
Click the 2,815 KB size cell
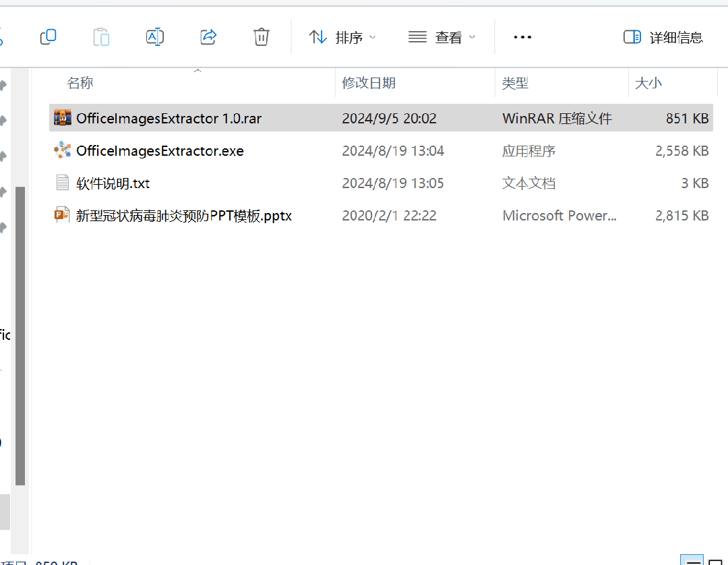[x=682, y=216]
